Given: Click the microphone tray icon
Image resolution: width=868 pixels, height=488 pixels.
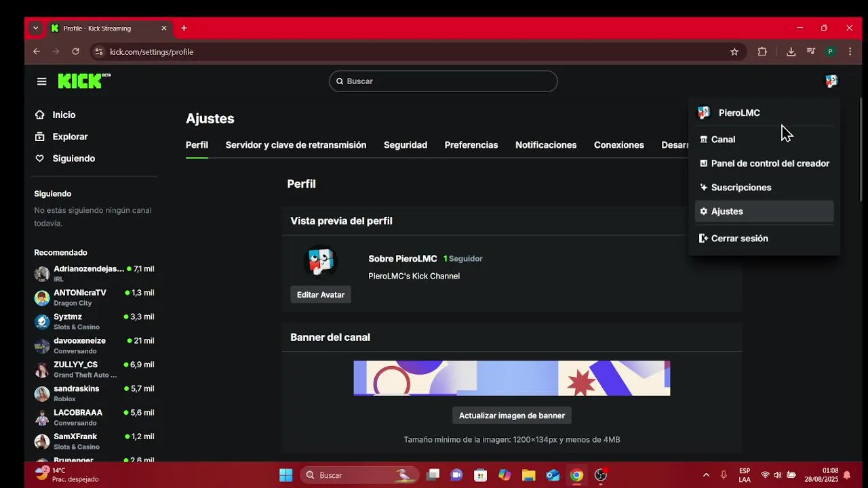Looking at the screenshot, I should tap(724, 475).
